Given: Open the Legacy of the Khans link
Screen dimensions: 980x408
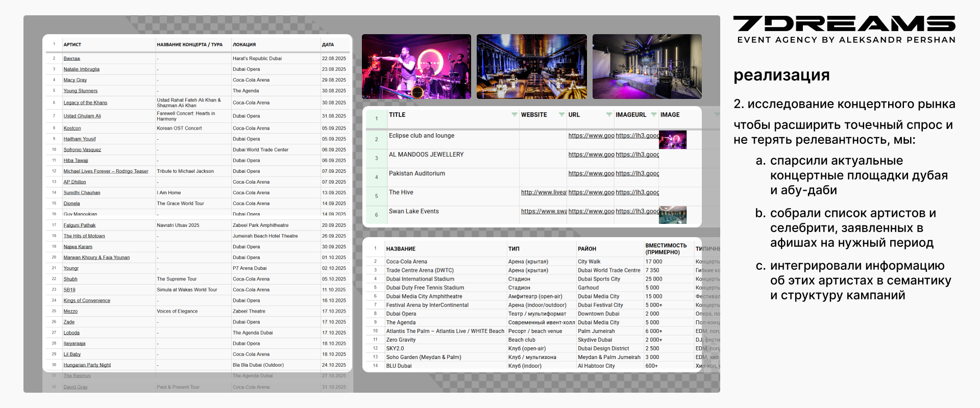Looking at the screenshot, I should point(85,103).
